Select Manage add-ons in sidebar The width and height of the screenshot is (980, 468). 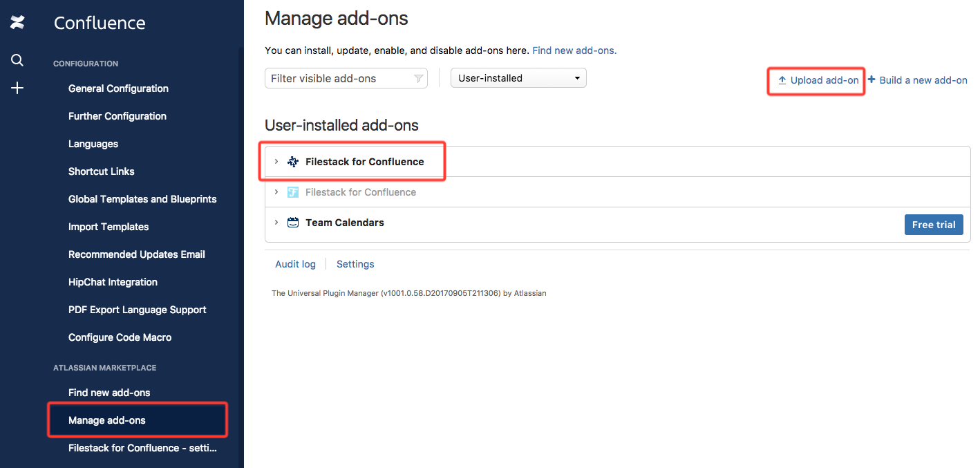click(x=107, y=420)
